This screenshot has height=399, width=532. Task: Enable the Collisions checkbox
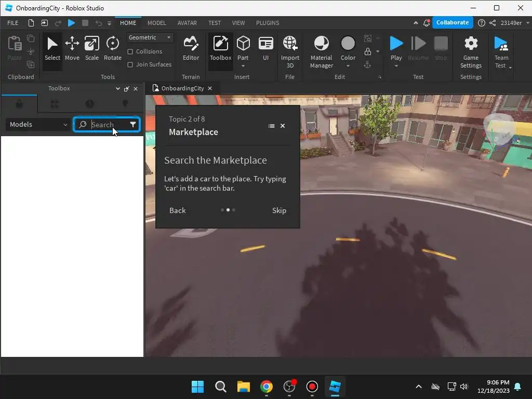[130, 51]
